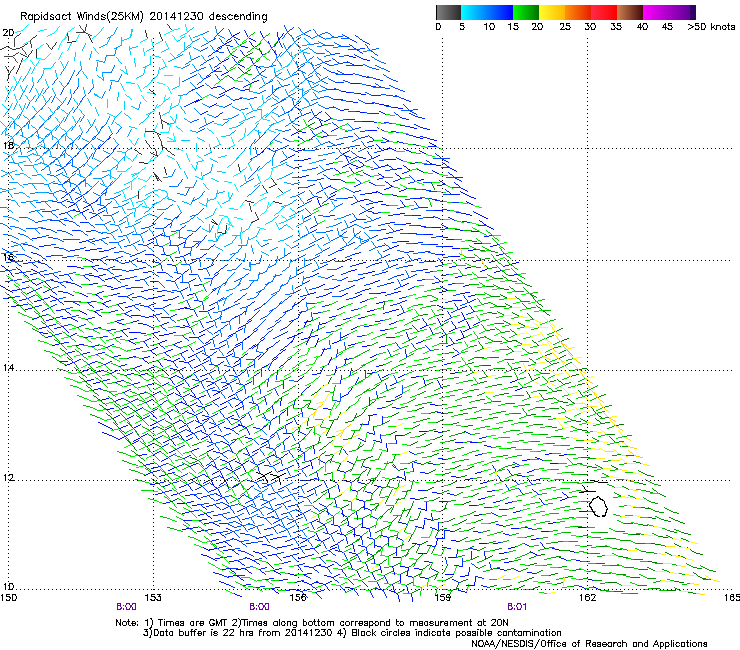The image size is (740, 650).
Task: Click the 'NOAA/NESDIS/Office of Research and Applications' credit
Action: click(589, 644)
